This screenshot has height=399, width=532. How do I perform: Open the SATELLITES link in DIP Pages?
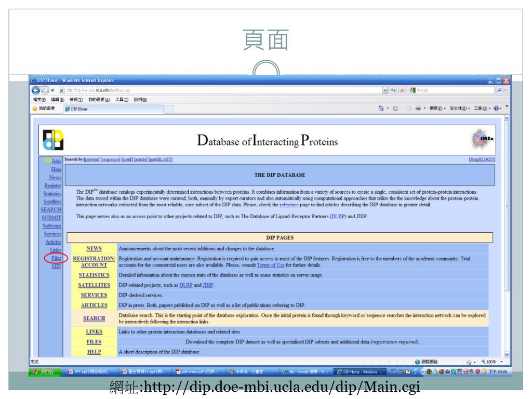[94, 285]
